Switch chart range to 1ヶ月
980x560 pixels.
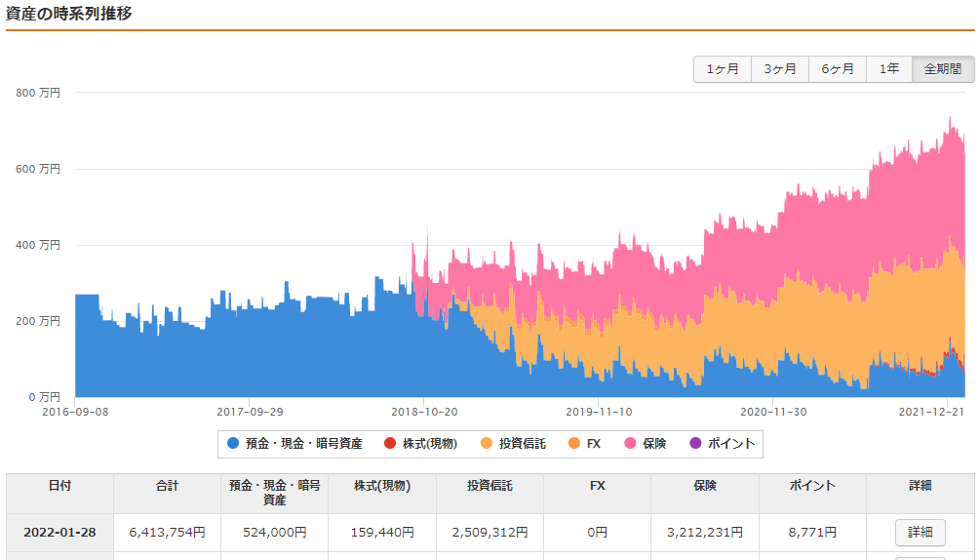tap(723, 69)
